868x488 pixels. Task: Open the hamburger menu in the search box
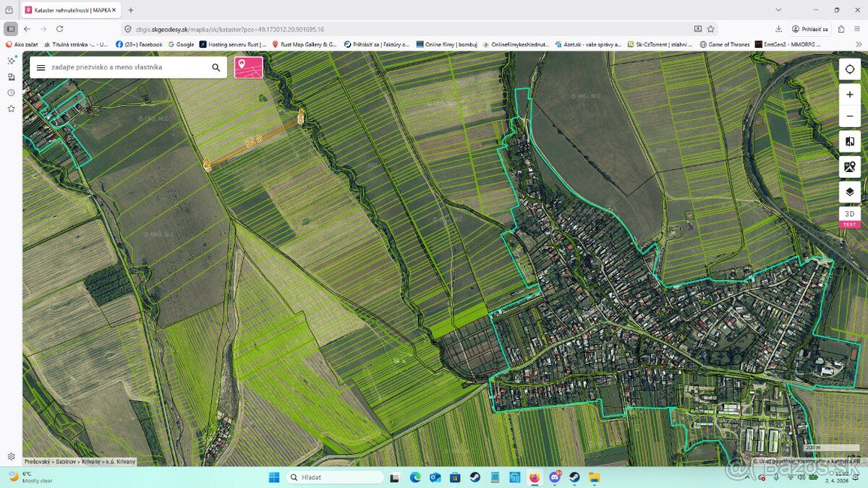point(41,67)
